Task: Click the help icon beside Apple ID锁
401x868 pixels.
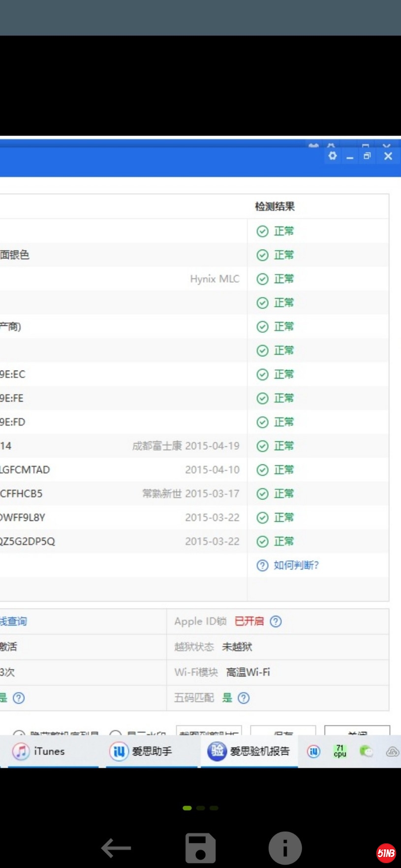Action: pyautogui.click(x=276, y=621)
